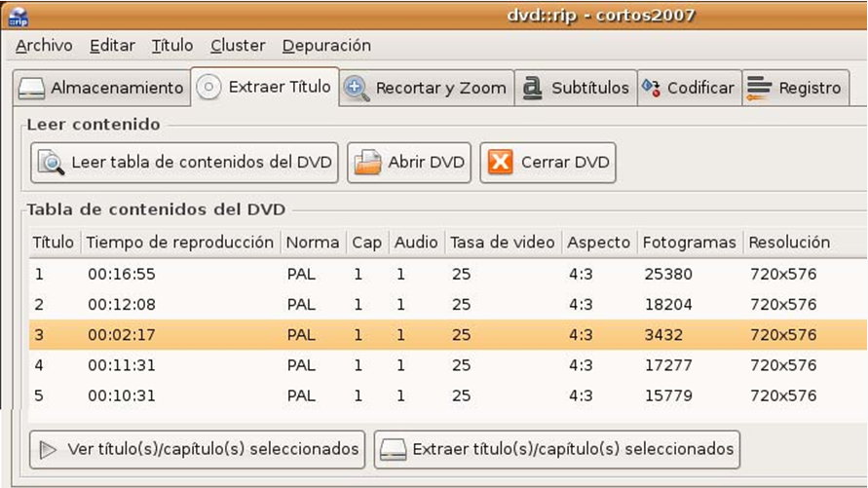Click the log lines icon on Registro tab

tap(758, 88)
